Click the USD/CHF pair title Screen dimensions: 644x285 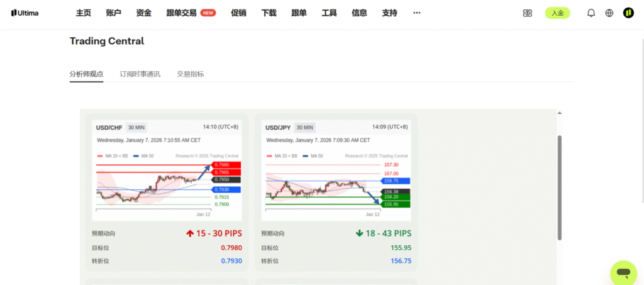coord(109,128)
